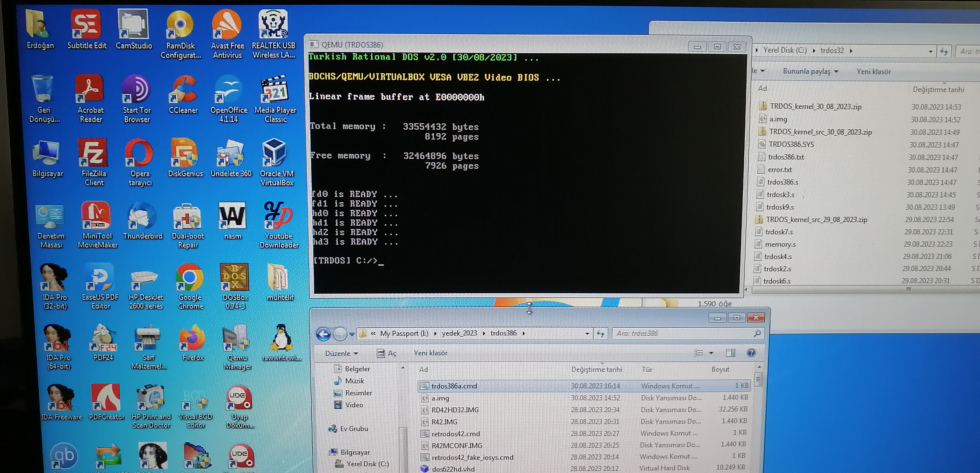
Task: Click Yeni klasör in trdos386 window
Action: [430, 353]
